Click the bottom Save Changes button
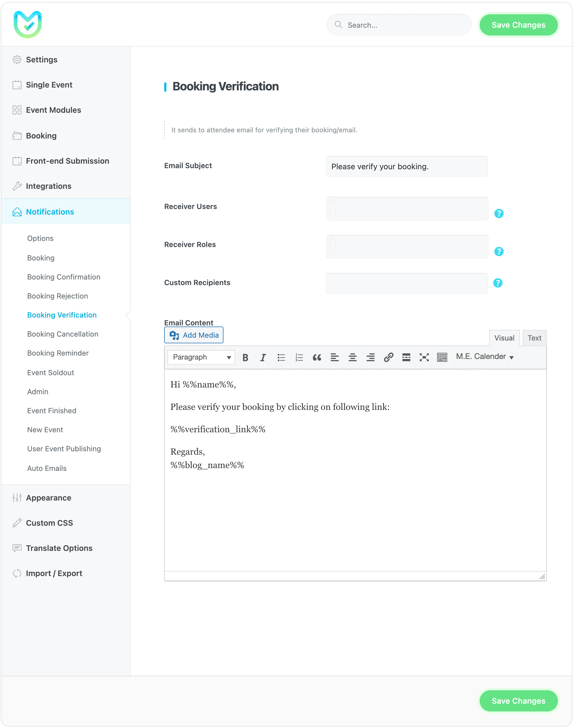 coord(519,701)
